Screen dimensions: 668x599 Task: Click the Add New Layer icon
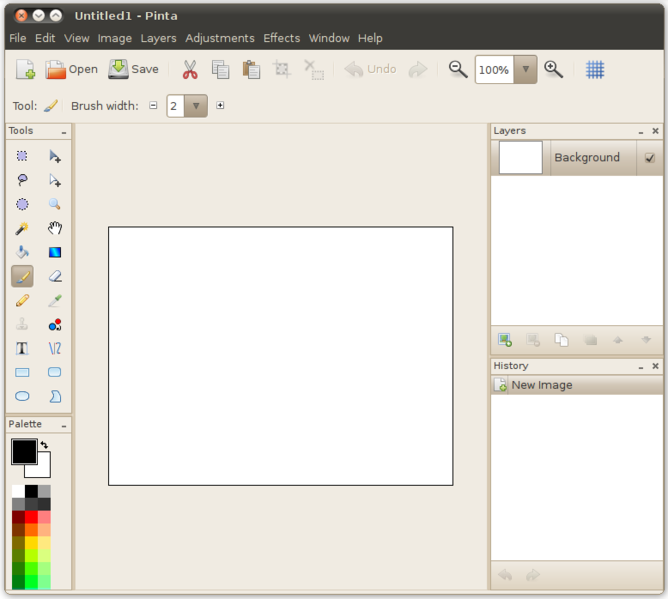505,340
